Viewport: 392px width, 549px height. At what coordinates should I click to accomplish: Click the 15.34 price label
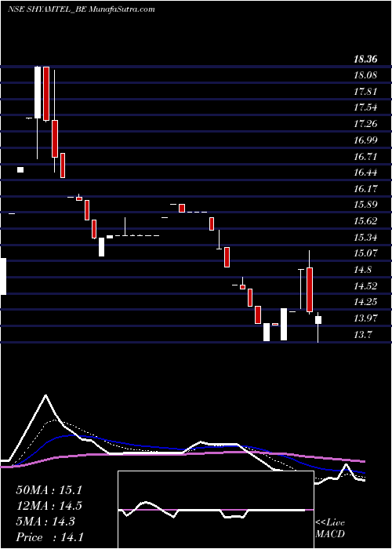[365, 238]
